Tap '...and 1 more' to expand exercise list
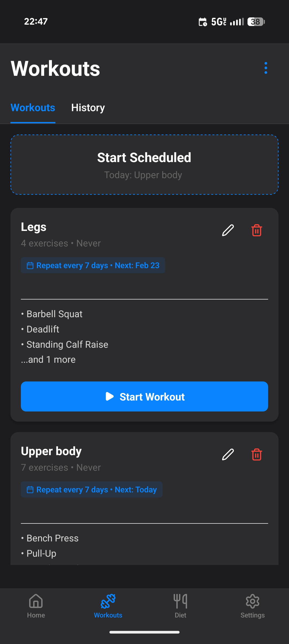 point(48,359)
